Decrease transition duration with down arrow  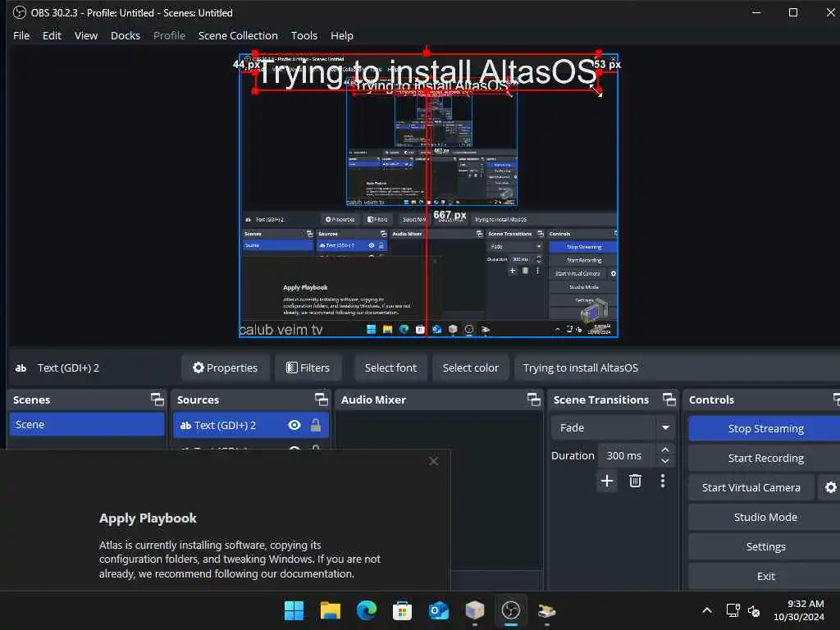[664, 461]
